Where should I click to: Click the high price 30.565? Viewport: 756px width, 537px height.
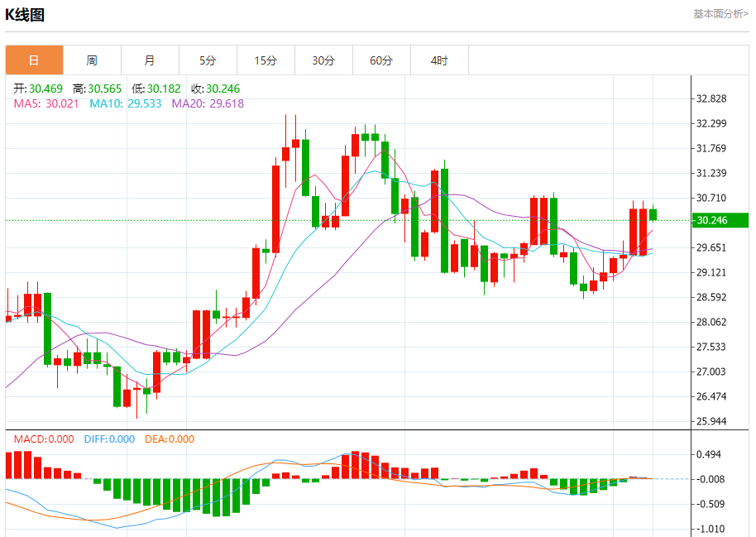[104, 89]
